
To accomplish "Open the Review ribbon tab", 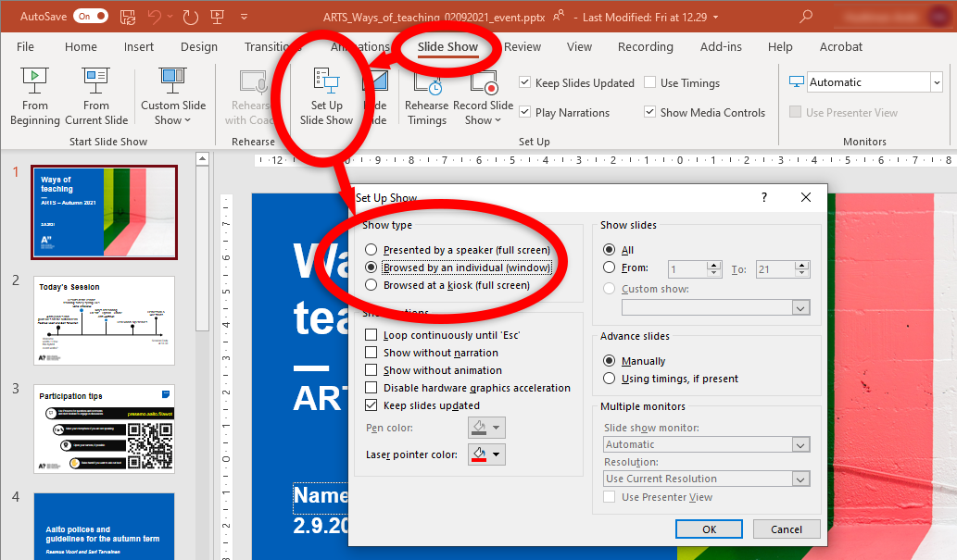I will (x=523, y=47).
